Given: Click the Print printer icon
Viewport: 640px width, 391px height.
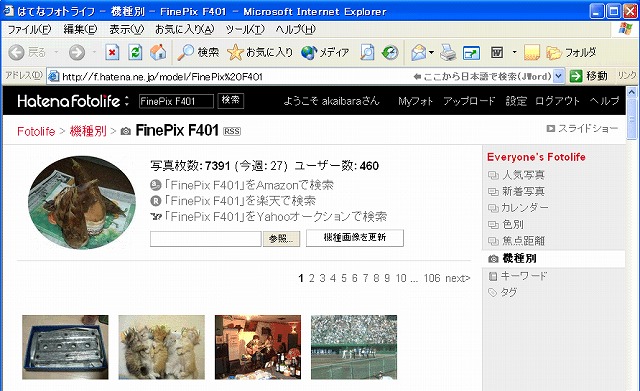Looking at the screenshot, I should (448, 52).
